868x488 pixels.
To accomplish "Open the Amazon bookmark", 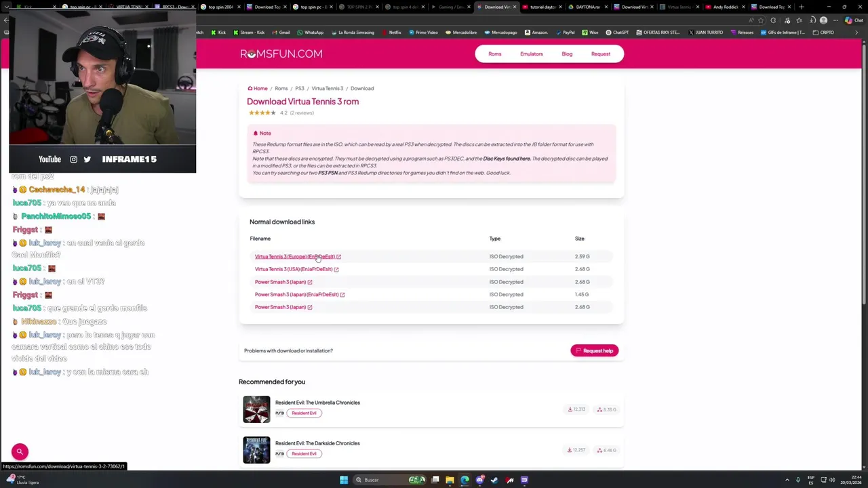I will click(x=536, y=33).
